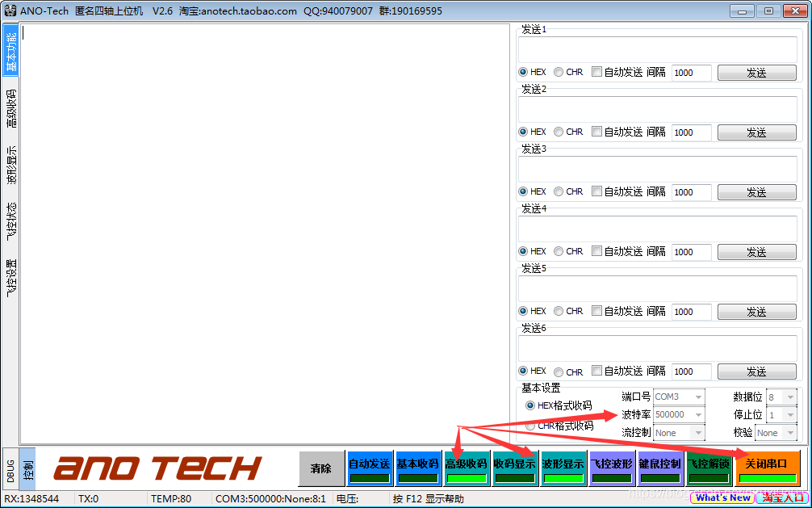812x508 pixels.
Task: Click the COM3:500000:None:8:1 status entry
Action: pos(270,498)
